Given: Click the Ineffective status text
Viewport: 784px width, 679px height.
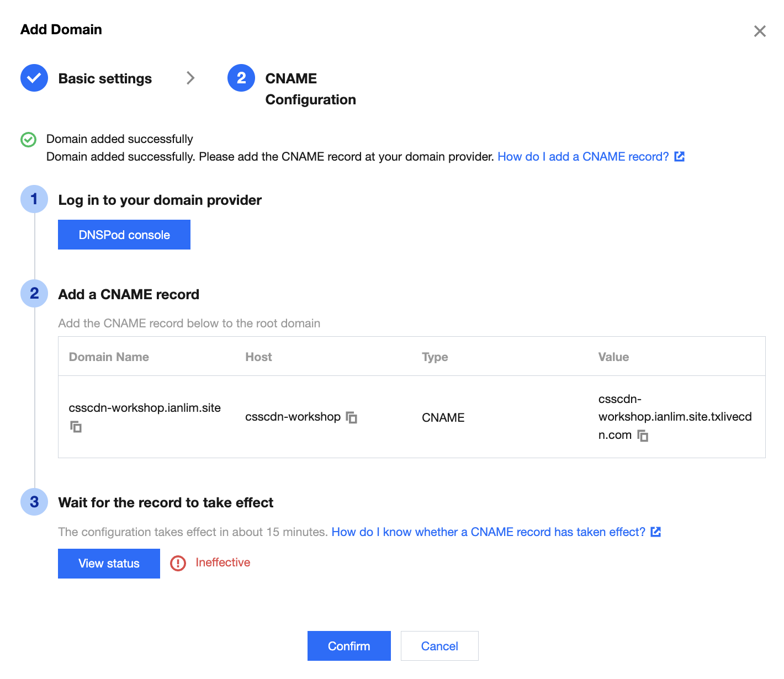Looking at the screenshot, I should (223, 563).
